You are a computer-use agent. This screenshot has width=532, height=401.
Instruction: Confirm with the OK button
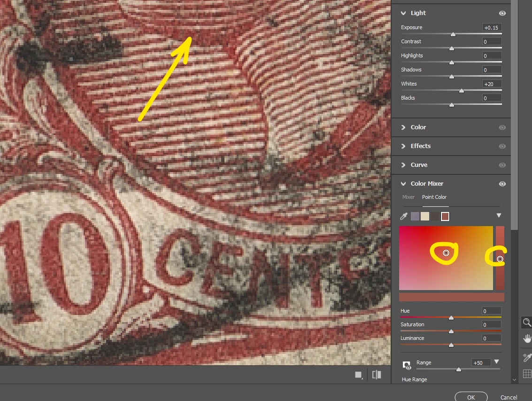pyautogui.click(x=471, y=397)
